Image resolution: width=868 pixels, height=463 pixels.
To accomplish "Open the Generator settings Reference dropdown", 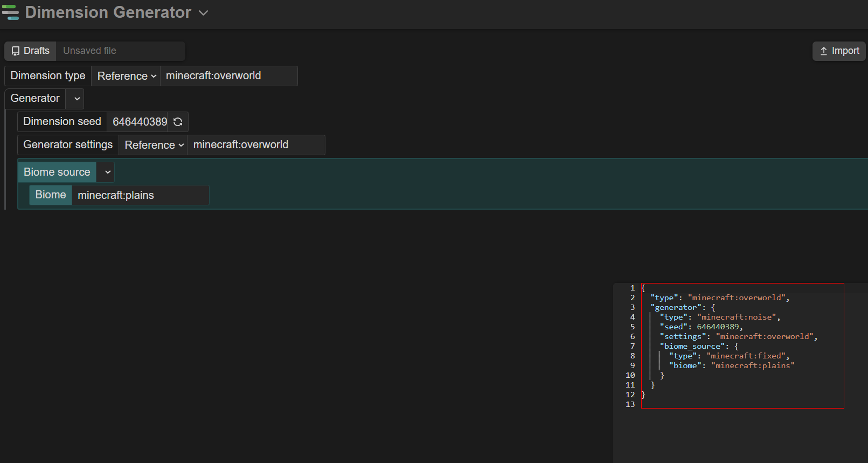I will [154, 145].
